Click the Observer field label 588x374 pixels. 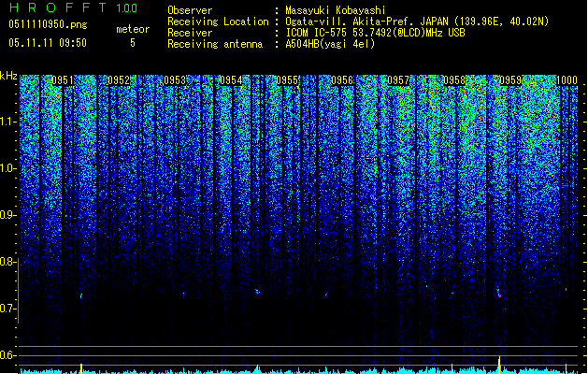point(190,10)
